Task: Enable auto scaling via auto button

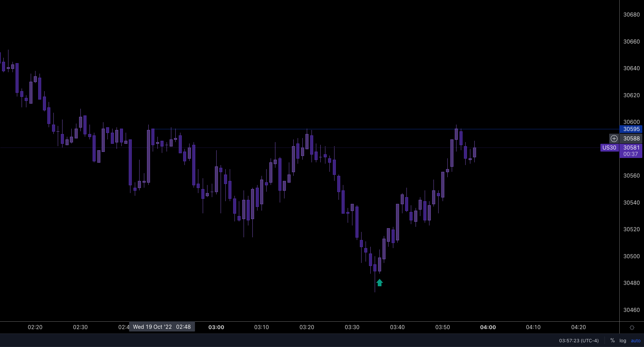Action: (x=636, y=341)
